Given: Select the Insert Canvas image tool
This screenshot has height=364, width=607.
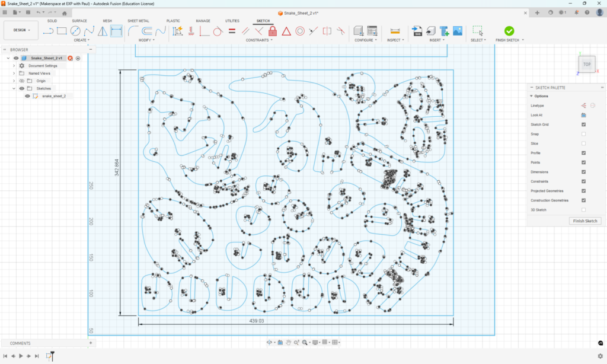Looking at the screenshot, I should point(457,31).
